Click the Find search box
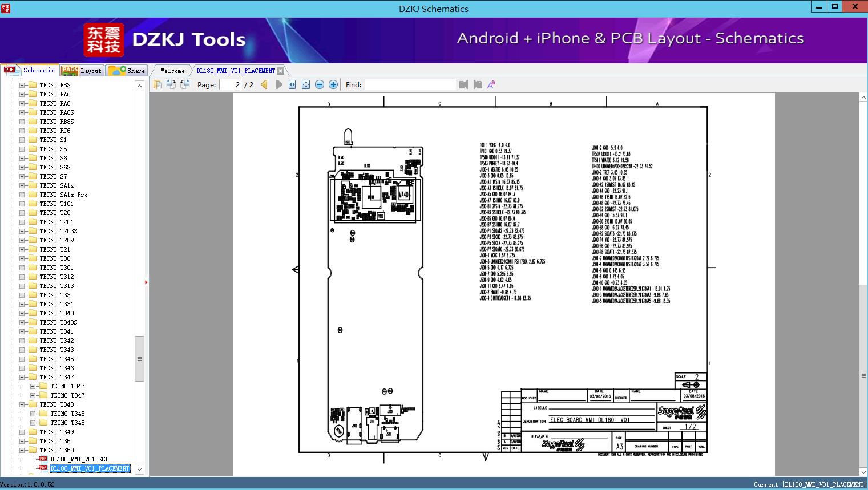The width and height of the screenshot is (868, 490). [410, 84]
